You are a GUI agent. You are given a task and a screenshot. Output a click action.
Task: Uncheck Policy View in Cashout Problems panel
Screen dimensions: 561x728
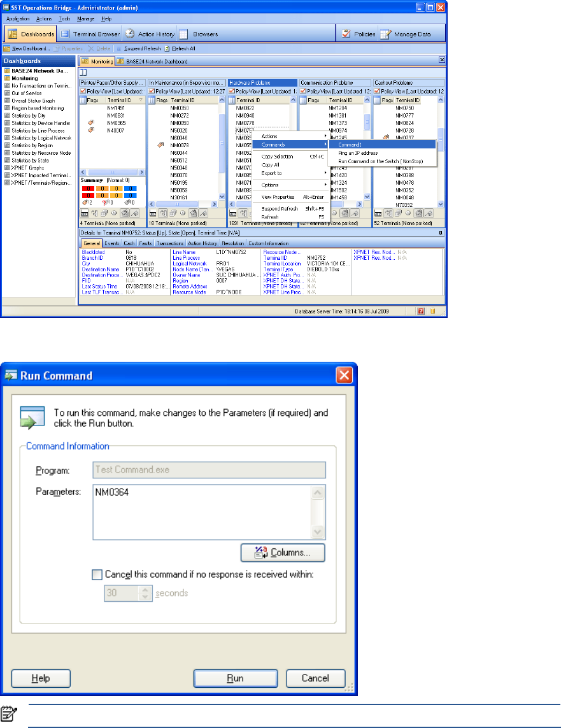376,91
